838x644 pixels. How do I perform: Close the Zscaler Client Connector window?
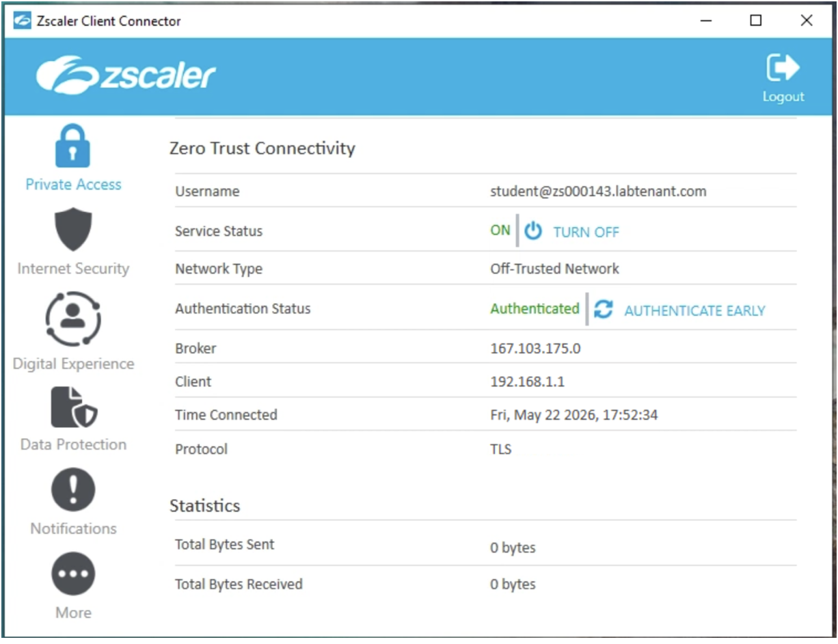point(807,21)
